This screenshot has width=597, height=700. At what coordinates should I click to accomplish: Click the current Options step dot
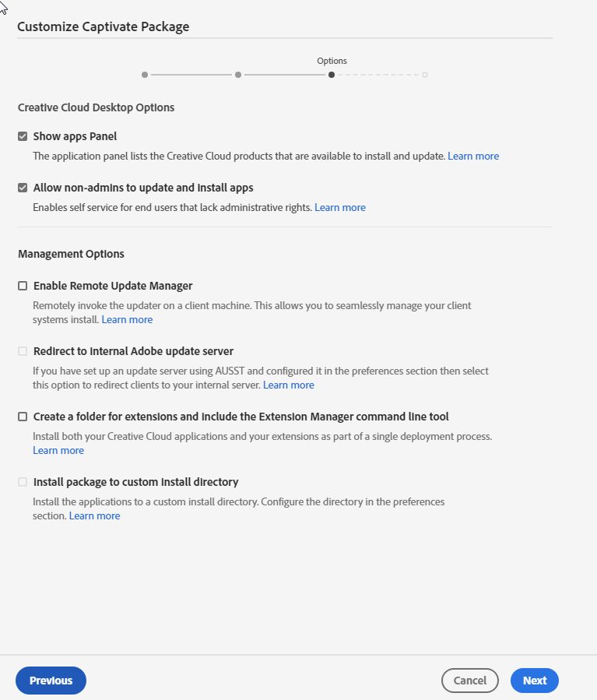[x=332, y=75]
